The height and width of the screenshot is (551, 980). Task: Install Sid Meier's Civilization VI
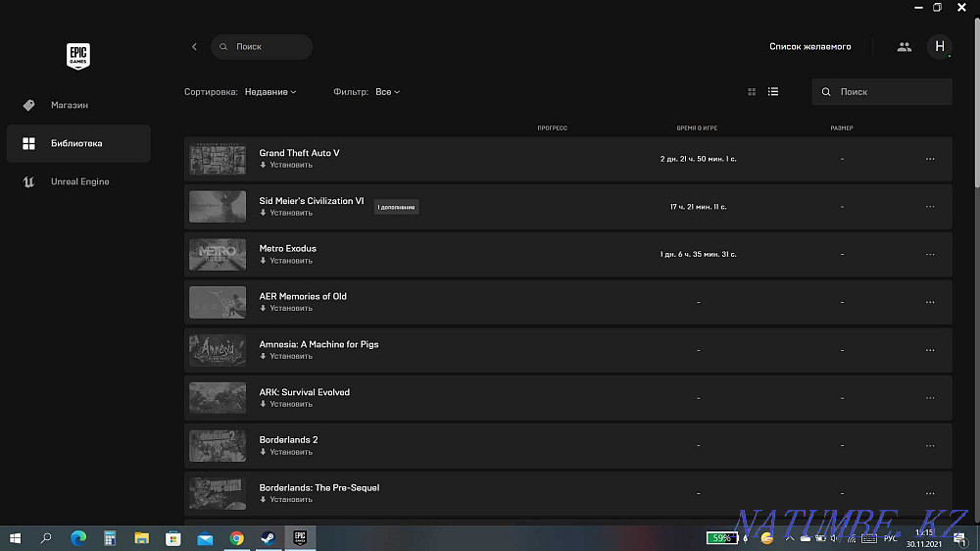click(286, 214)
